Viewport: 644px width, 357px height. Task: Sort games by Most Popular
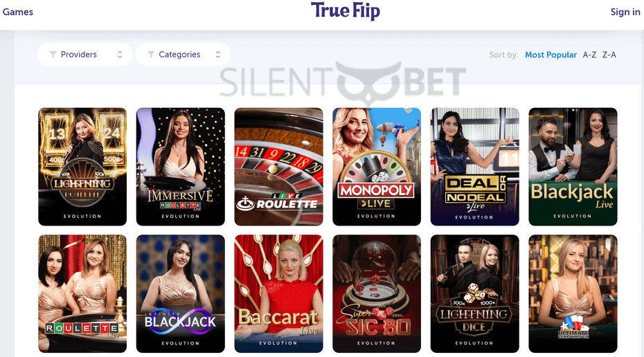tap(551, 55)
